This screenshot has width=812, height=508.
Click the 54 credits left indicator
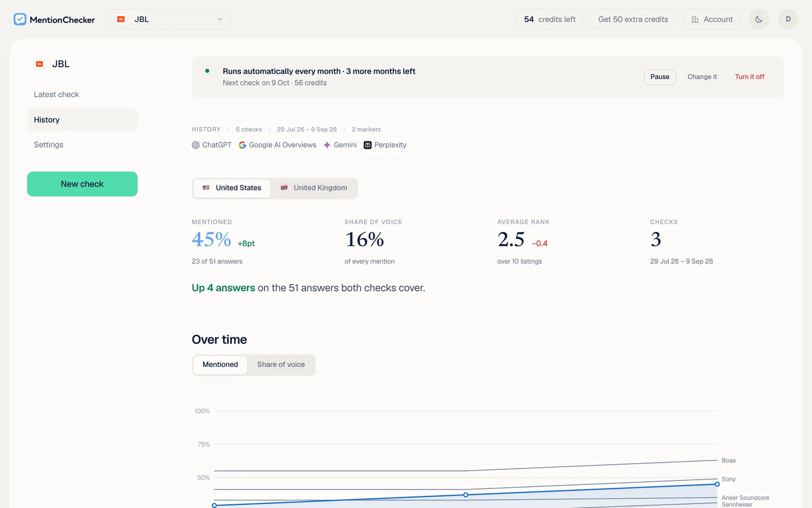coord(550,19)
